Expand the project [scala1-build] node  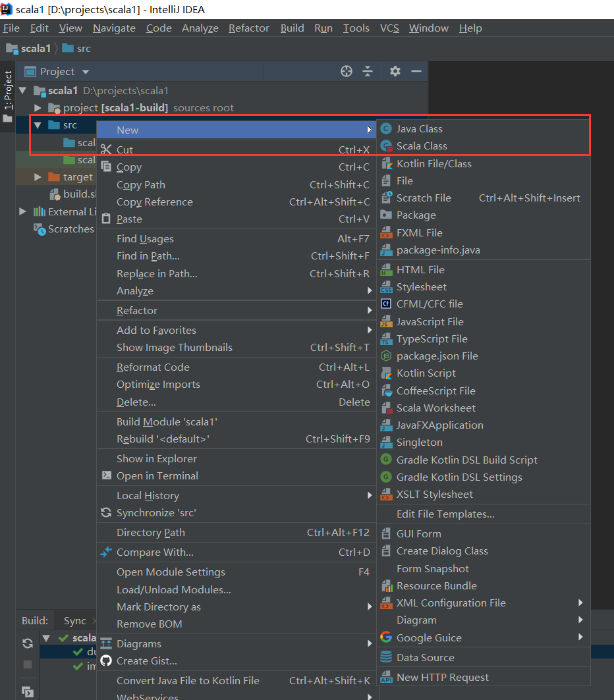[38, 107]
